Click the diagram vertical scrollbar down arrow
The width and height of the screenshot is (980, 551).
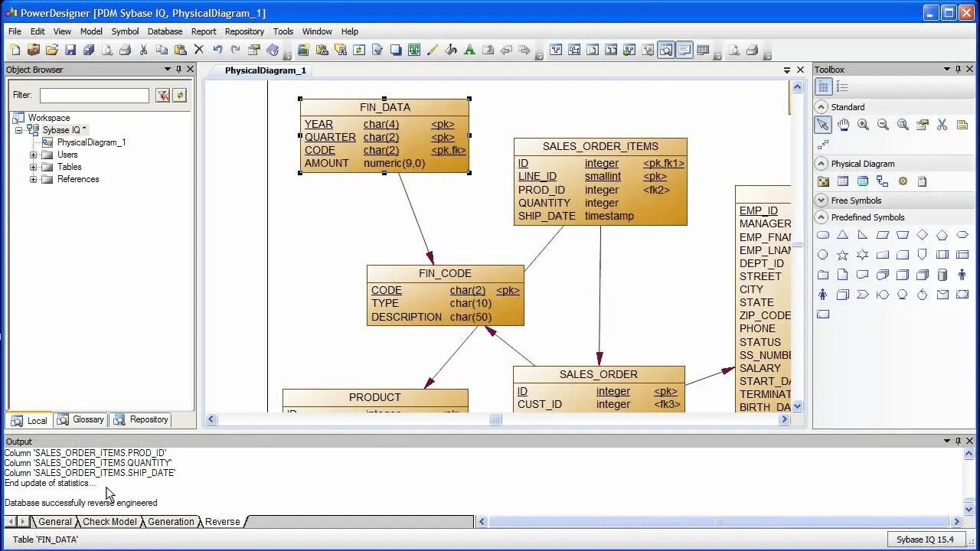click(x=798, y=406)
